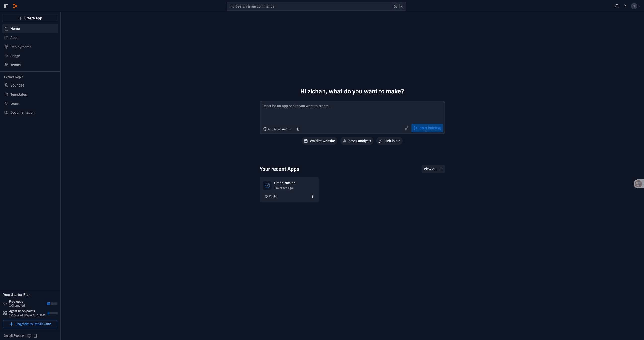Open the ZK account avatar menu
644x340 pixels.
[635, 6]
